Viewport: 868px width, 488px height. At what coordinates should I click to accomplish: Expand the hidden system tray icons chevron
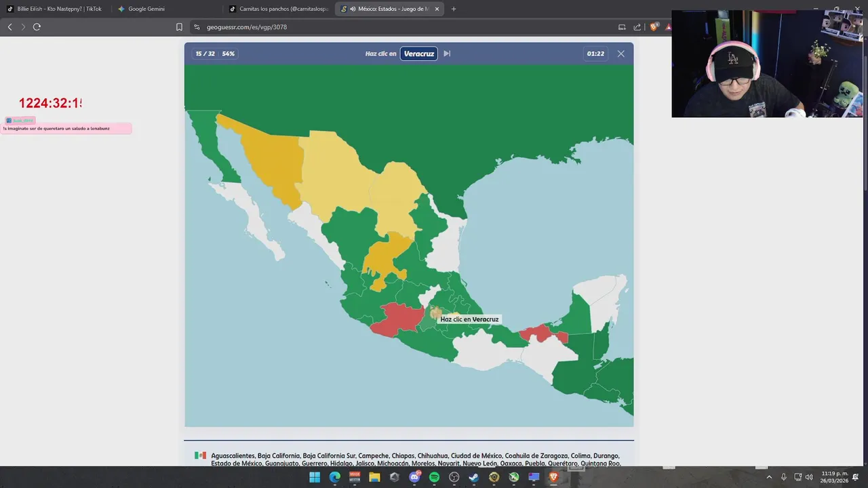769,477
